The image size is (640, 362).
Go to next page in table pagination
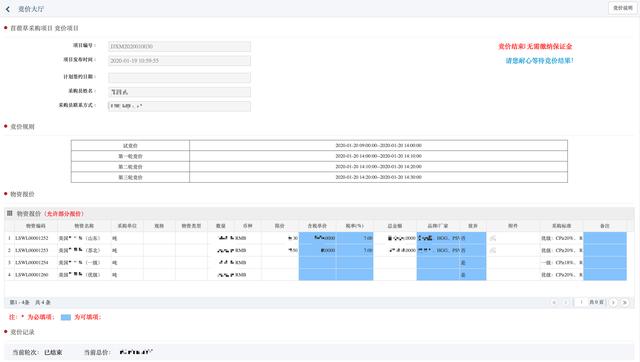point(613,302)
